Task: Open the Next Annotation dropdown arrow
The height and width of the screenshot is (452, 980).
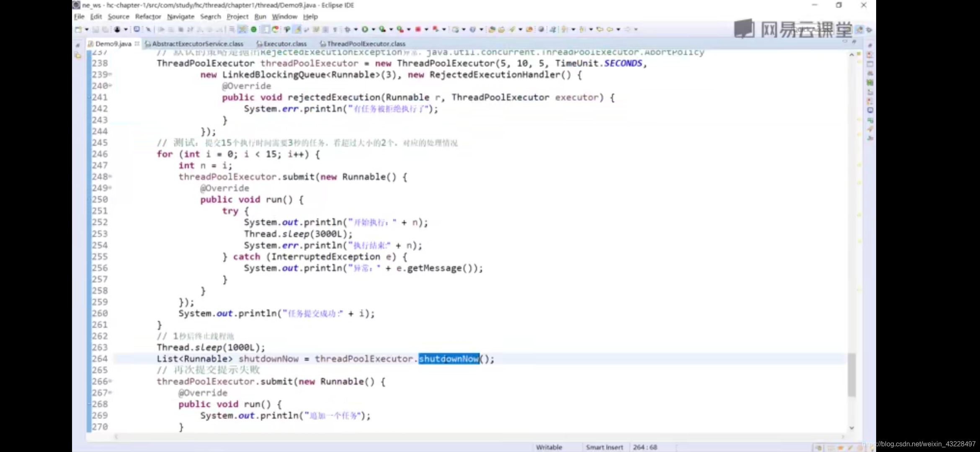Action: [x=573, y=29]
